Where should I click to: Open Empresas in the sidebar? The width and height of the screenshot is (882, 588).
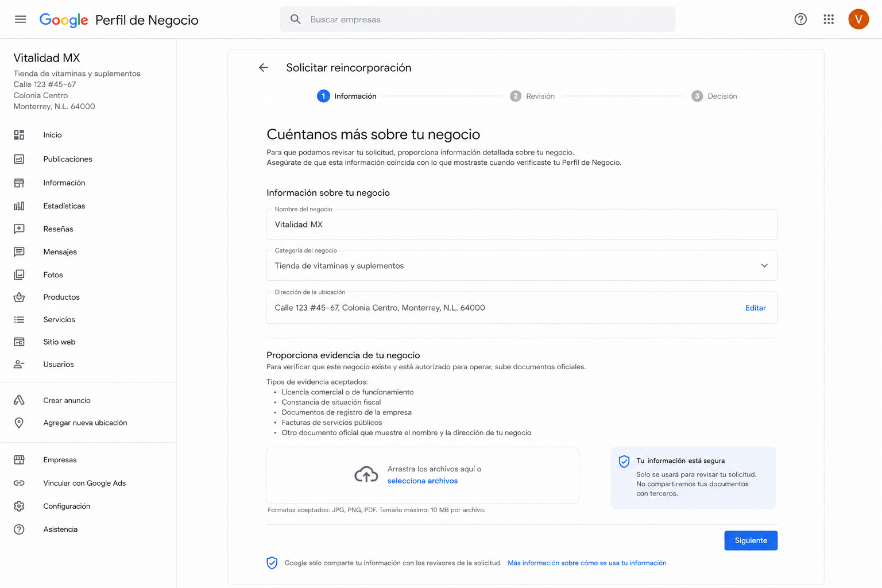coord(60,459)
